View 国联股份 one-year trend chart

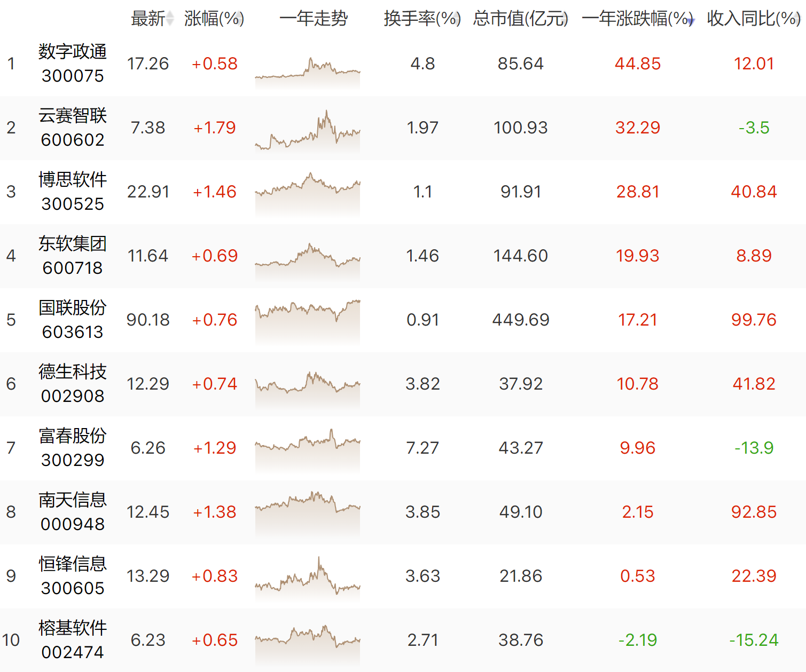point(308,321)
